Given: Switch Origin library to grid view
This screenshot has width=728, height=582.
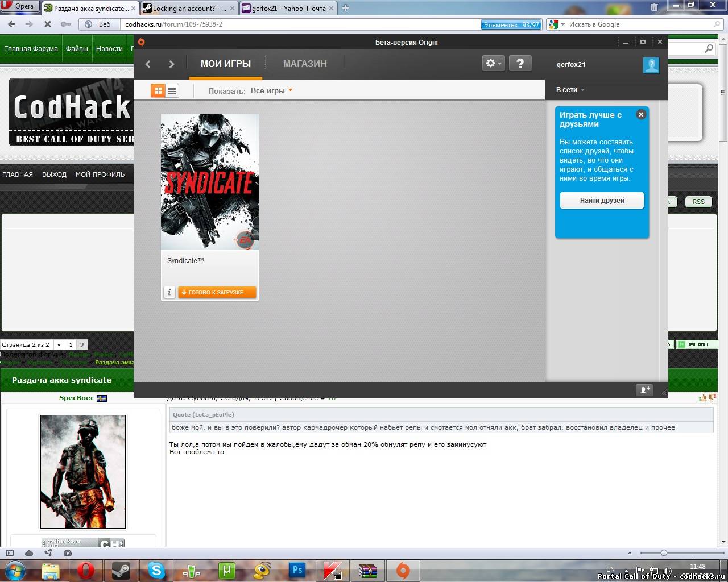Looking at the screenshot, I should [x=158, y=90].
